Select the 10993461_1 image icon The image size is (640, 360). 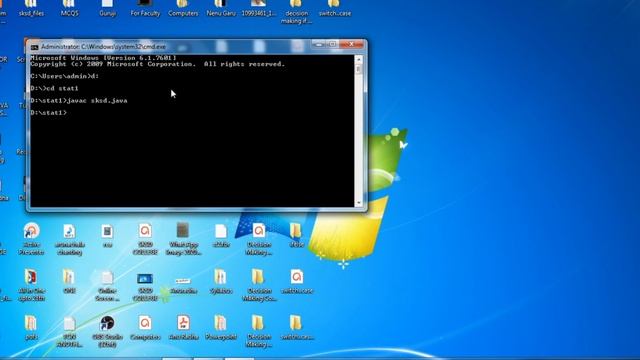tap(259, 8)
